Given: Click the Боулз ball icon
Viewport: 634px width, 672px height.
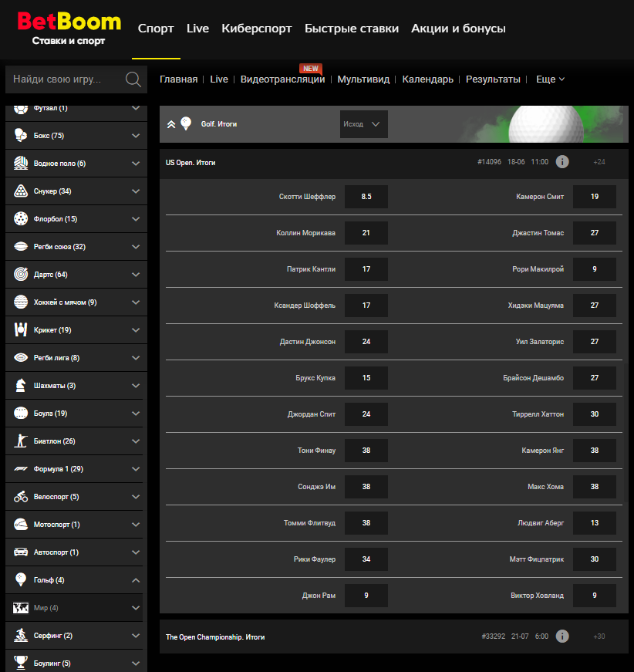Looking at the screenshot, I should pyautogui.click(x=21, y=413).
